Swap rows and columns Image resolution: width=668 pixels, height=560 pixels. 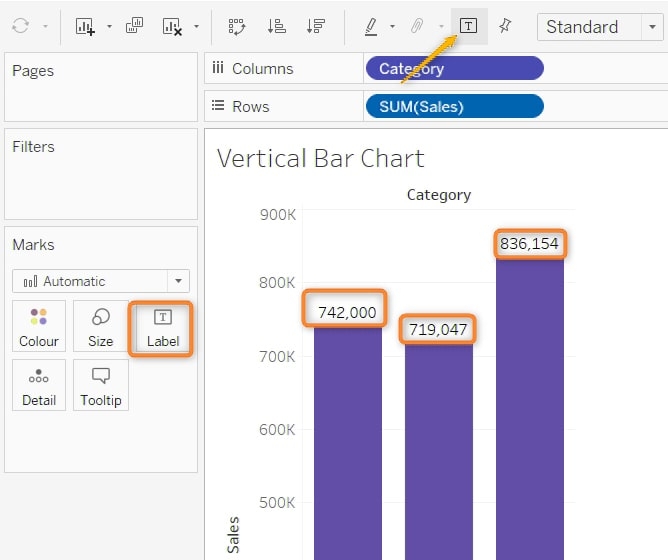[237, 26]
